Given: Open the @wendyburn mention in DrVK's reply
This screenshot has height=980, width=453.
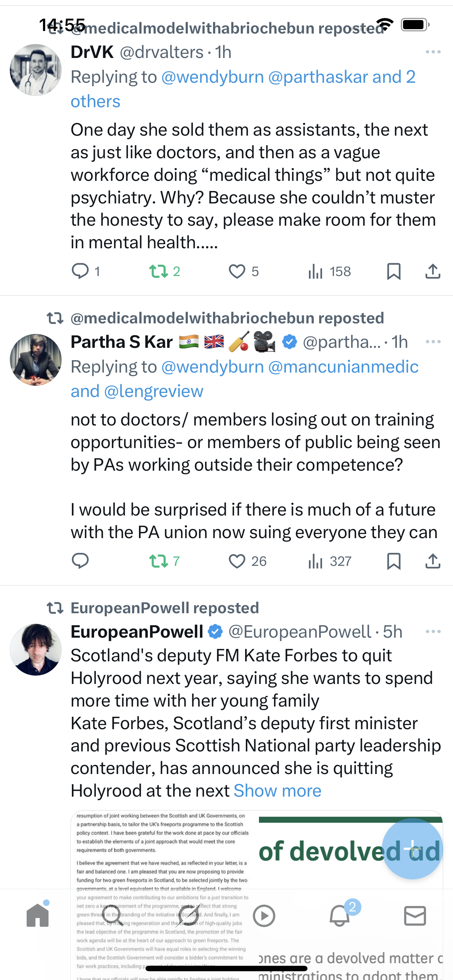Looking at the screenshot, I should pyautogui.click(x=212, y=77).
